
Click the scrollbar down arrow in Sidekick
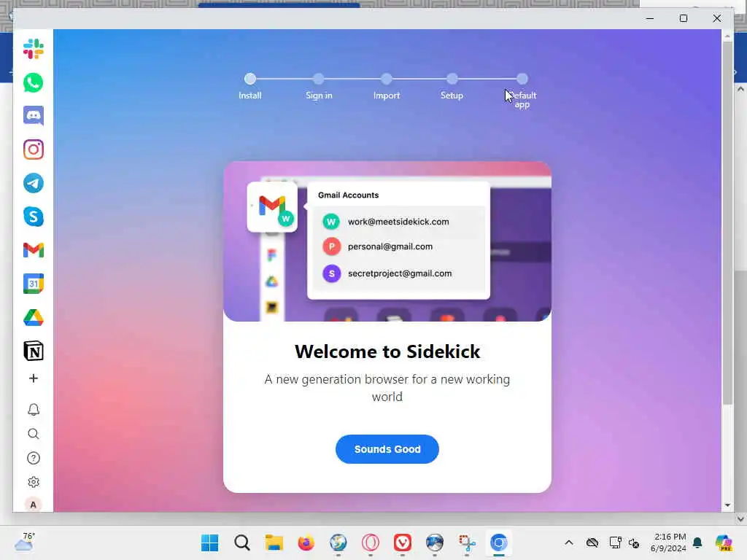pyautogui.click(x=727, y=505)
